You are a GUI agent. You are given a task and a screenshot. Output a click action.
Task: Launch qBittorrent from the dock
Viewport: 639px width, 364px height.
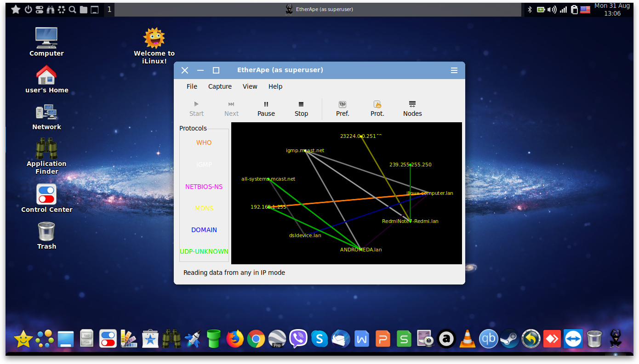pyautogui.click(x=489, y=339)
